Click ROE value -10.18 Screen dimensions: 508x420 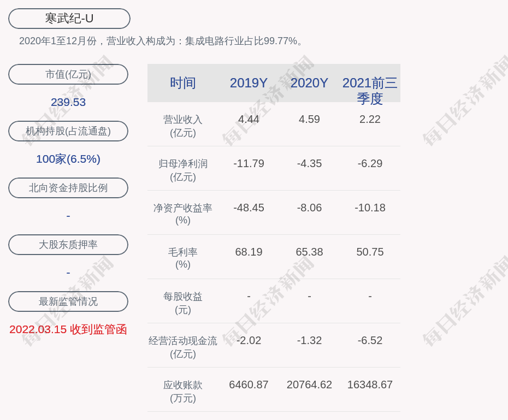(370, 208)
